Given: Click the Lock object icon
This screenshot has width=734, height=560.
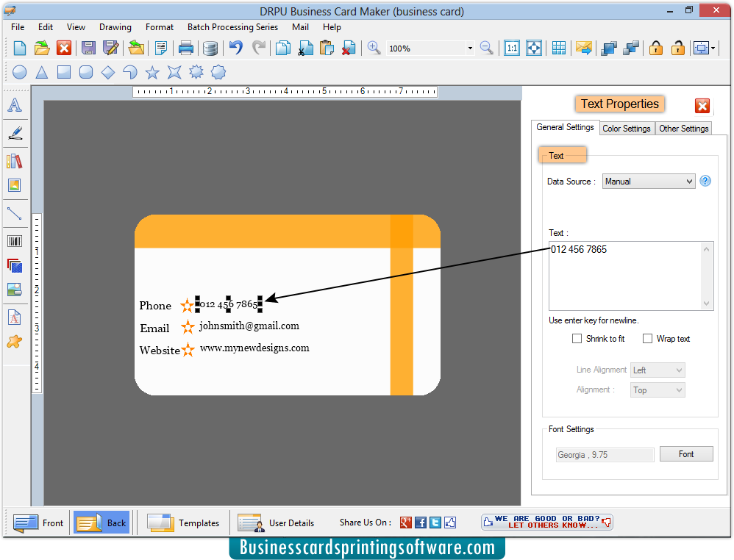Looking at the screenshot, I should 655,47.
